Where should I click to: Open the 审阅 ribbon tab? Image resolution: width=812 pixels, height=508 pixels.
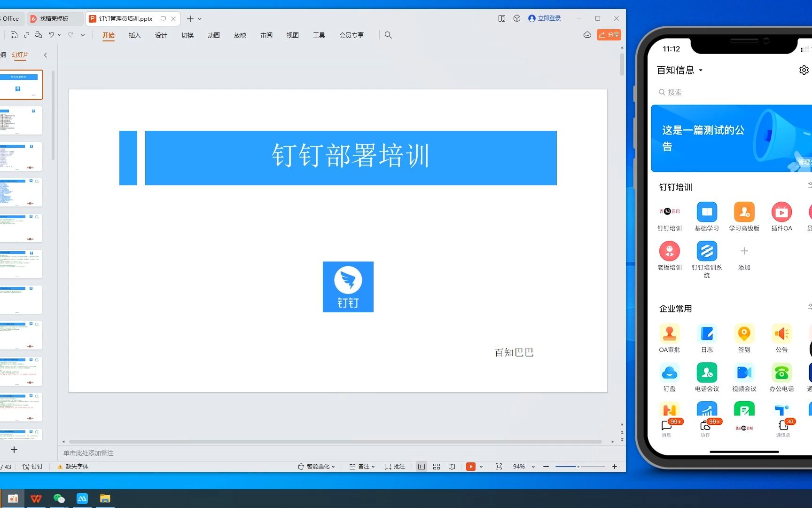266,35
